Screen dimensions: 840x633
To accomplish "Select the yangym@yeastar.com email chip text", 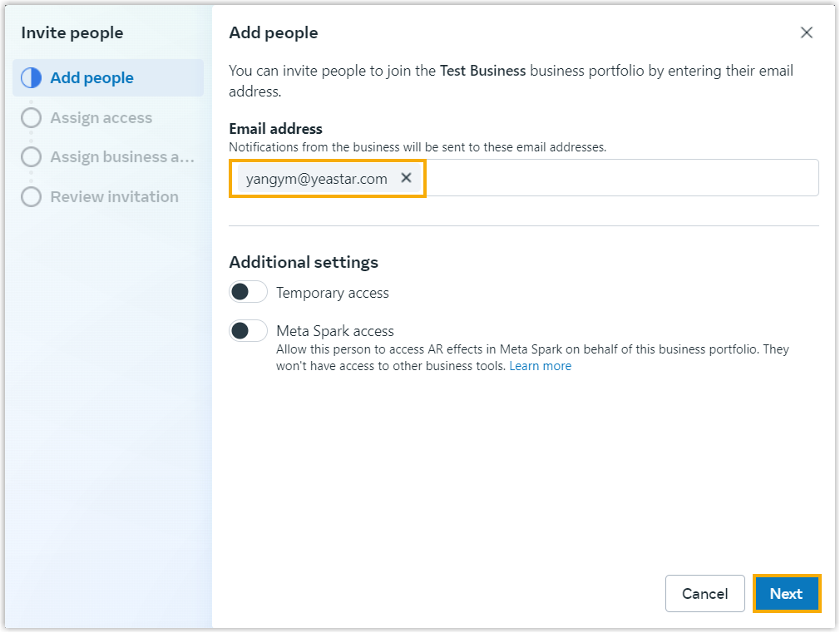I will (316, 179).
